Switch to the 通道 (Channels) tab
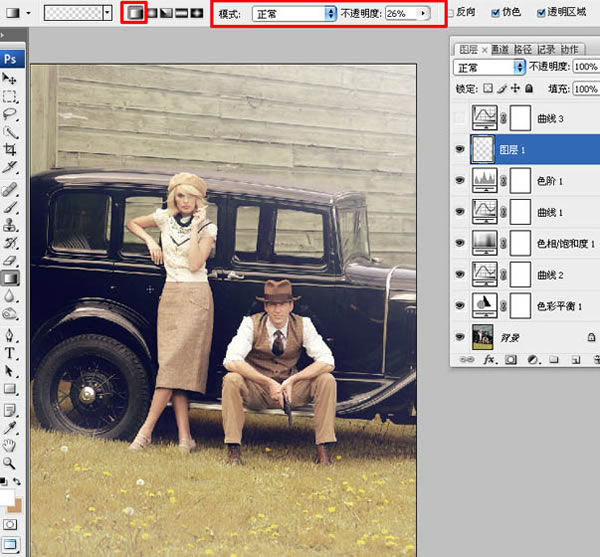Screen dimensions: 600x557 (501, 49)
